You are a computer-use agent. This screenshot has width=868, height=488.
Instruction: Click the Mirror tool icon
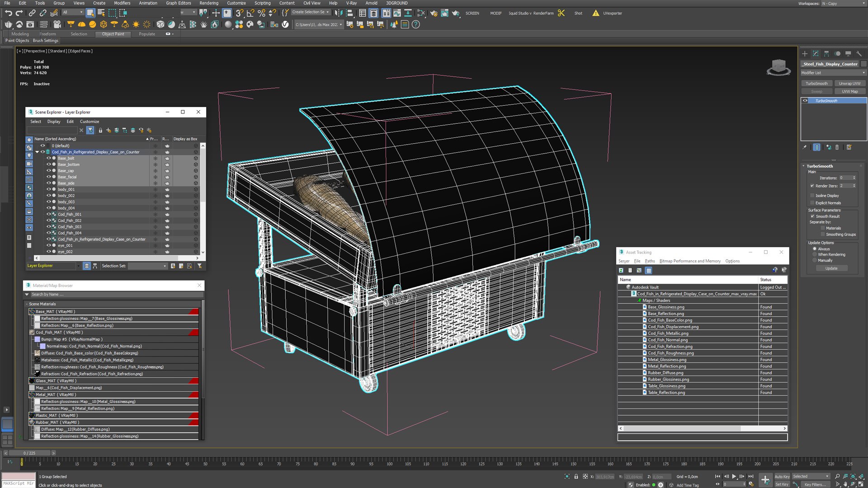(x=339, y=13)
